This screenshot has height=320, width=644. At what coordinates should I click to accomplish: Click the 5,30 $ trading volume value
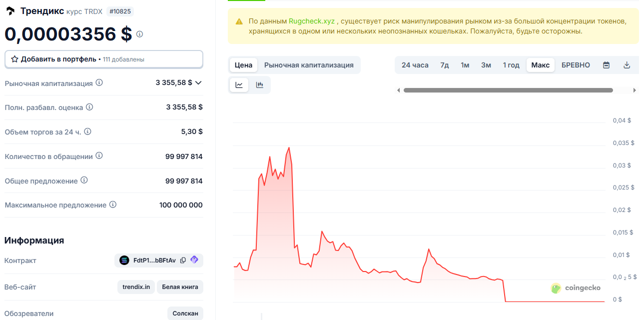[192, 131]
